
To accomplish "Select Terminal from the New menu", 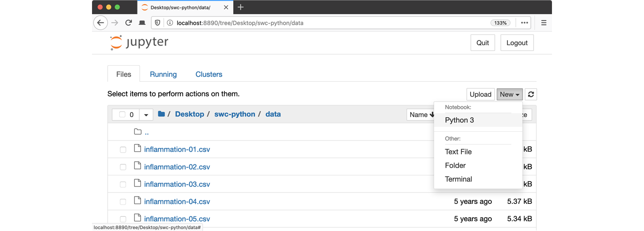I will [458, 179].
